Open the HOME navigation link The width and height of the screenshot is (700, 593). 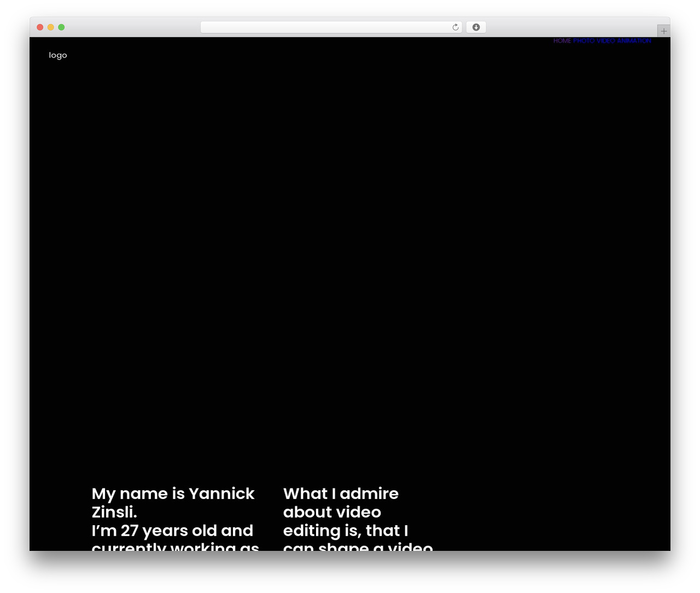[562, 41]
